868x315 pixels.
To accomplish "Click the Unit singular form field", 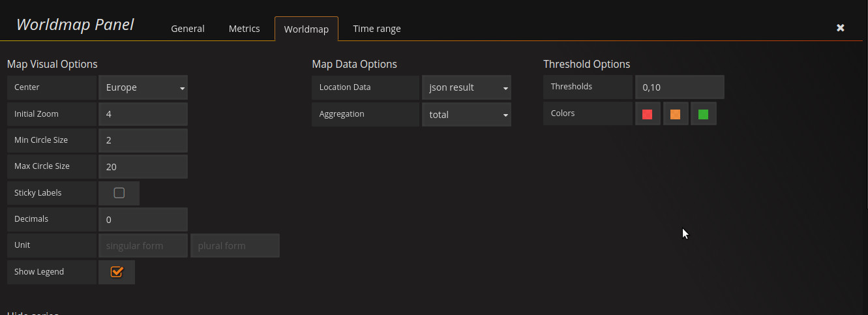I will pos(143,245).
